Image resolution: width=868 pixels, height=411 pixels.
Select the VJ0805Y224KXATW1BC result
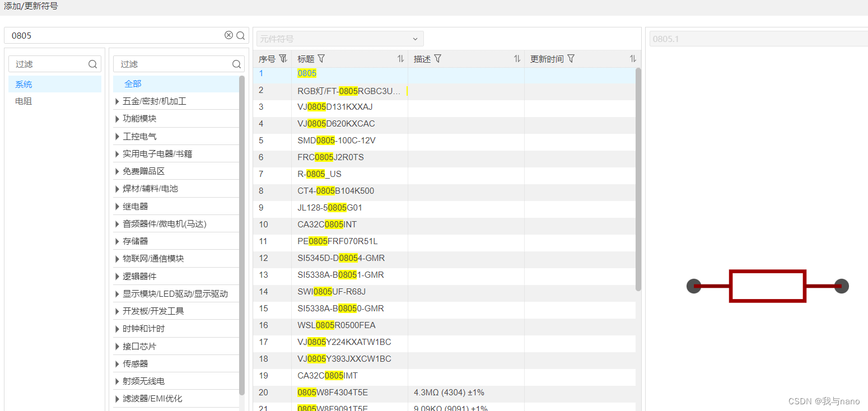[x=444, y=344]
